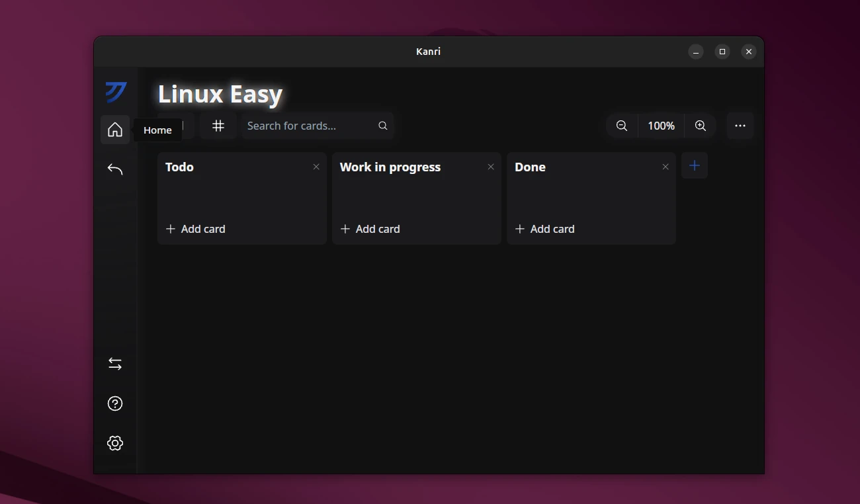
Task: Zoom out using the magnifier minus icon
Action: click(621, 126)
